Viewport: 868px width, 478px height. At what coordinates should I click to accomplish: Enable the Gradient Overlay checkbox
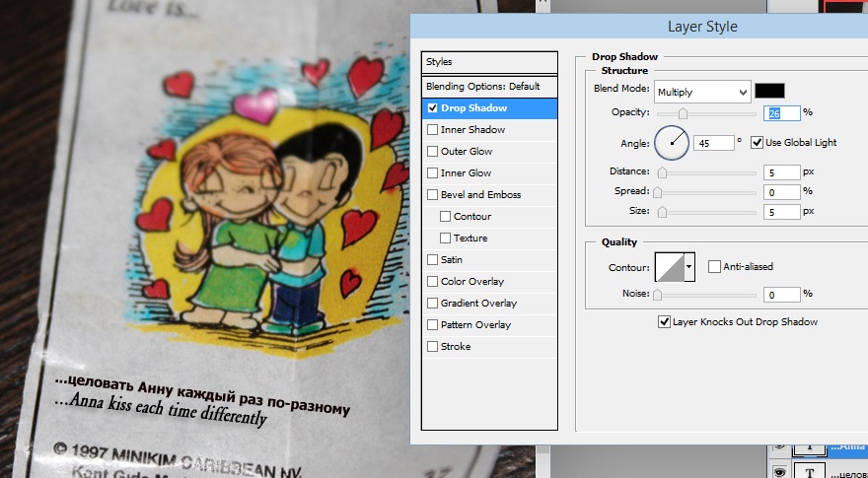click(x=432, y=304)
